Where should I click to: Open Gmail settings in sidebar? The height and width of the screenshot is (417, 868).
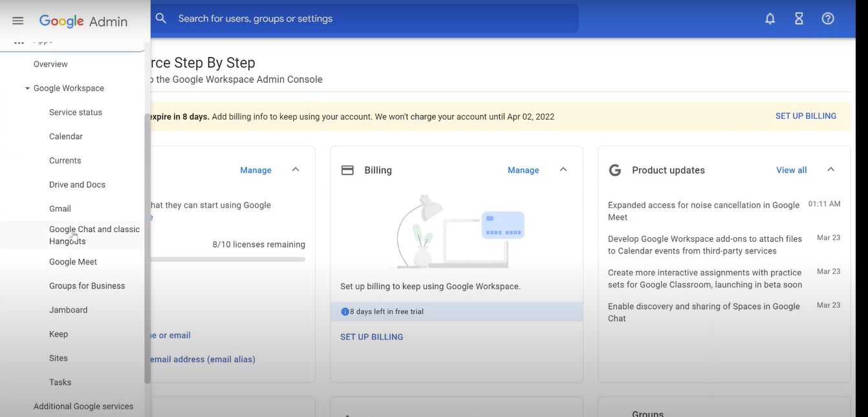(60, 209)
